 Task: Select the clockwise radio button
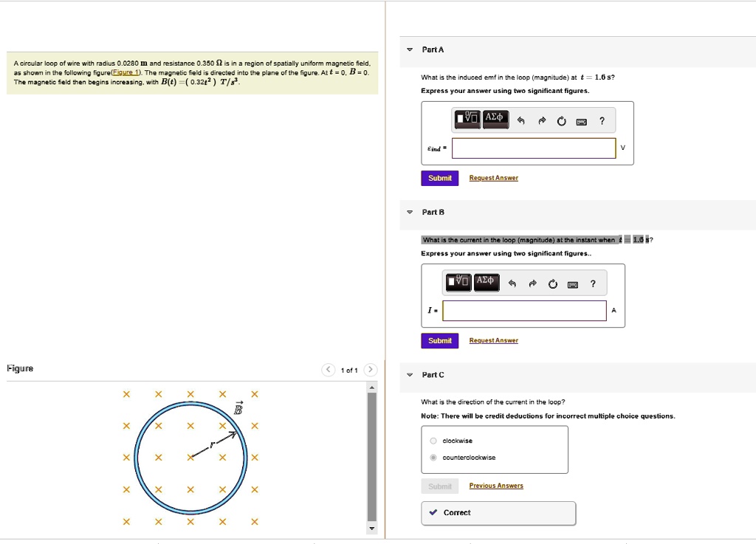point(433,441)
